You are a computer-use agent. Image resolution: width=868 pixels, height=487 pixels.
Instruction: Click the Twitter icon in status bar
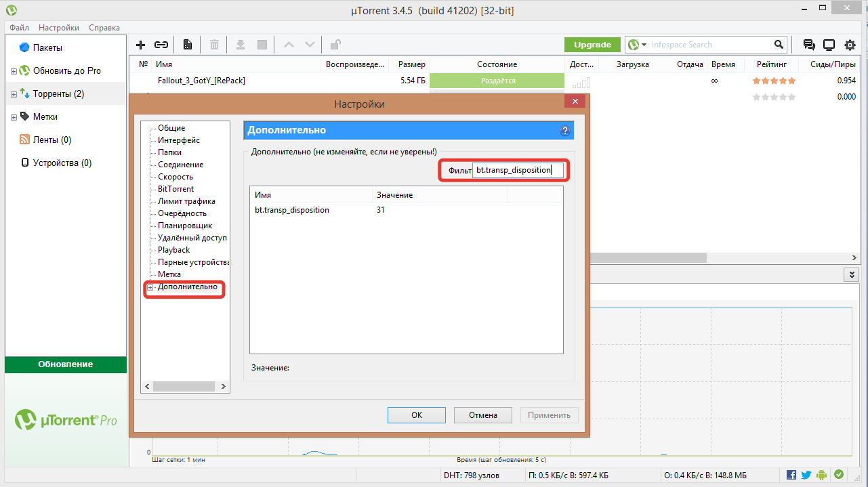tap(806, 475)
